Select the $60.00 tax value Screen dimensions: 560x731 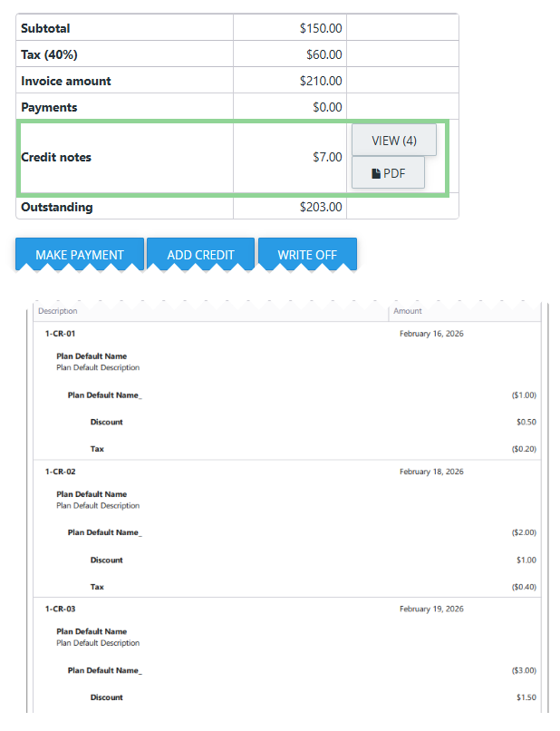coord(323,54)
